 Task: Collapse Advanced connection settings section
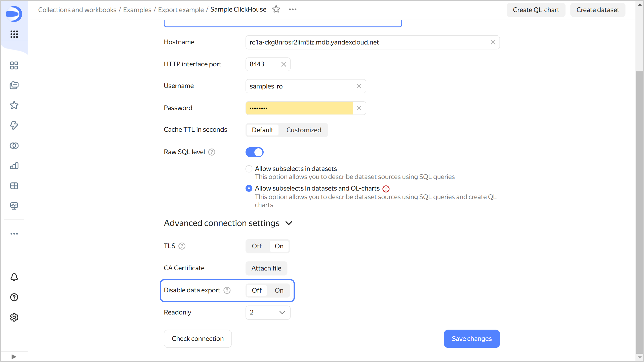289,223
